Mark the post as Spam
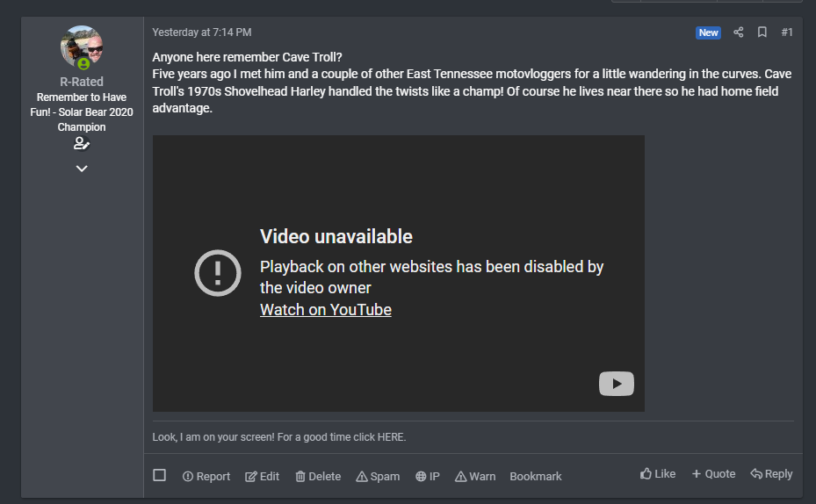This screenshot has width=816, height=504. tap(378, 476)
